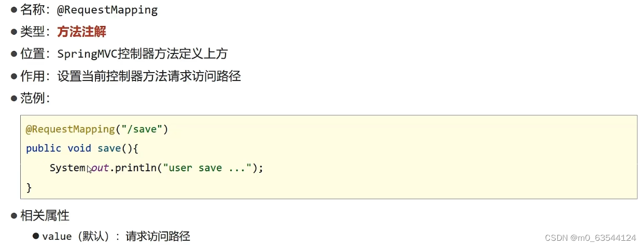Click the @RequestMapping("/save") annotation line
The image size is (644, 247).
coord(97,129)
